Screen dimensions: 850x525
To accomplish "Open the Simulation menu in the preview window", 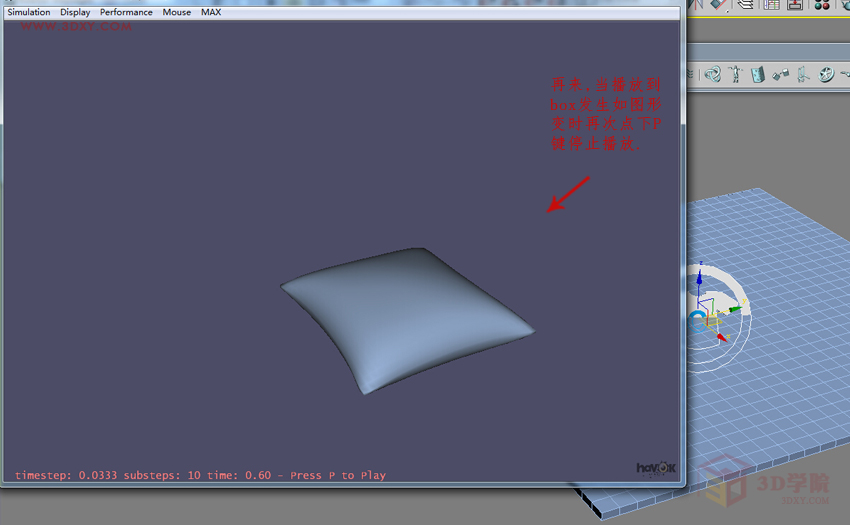I will pyautogui.click(x=29, y=12).
